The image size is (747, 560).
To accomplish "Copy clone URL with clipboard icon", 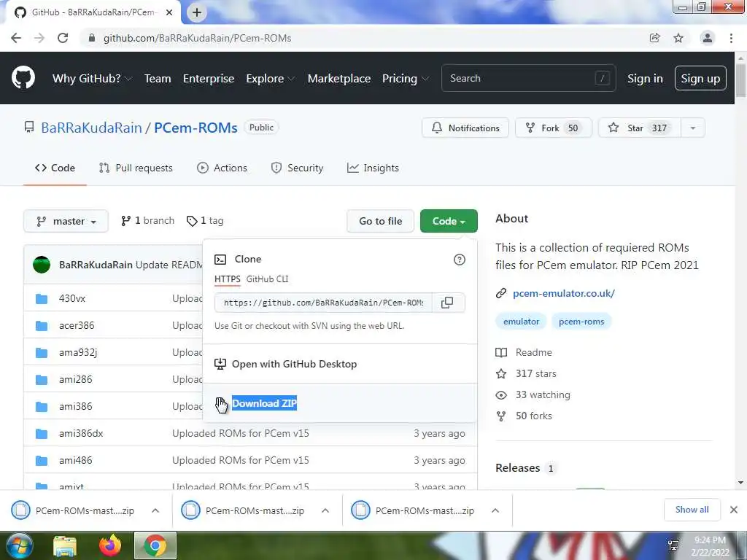I will [x=447, y=303].
